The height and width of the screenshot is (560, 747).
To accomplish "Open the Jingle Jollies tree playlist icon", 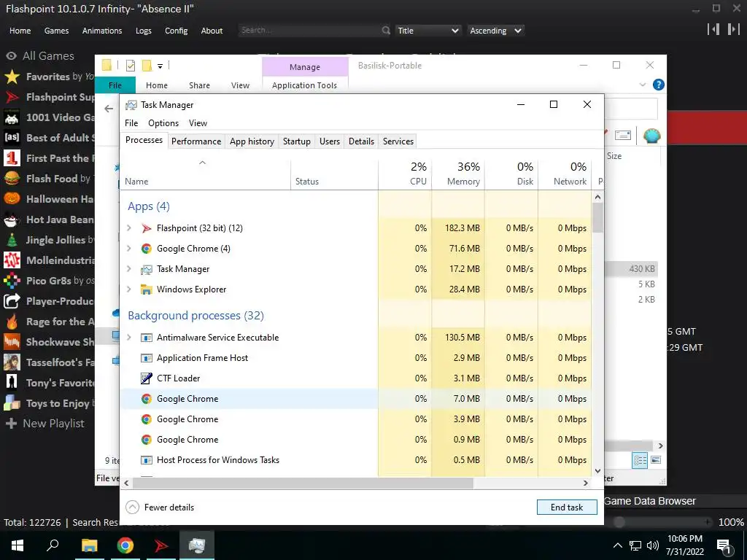I will (12, 240).
